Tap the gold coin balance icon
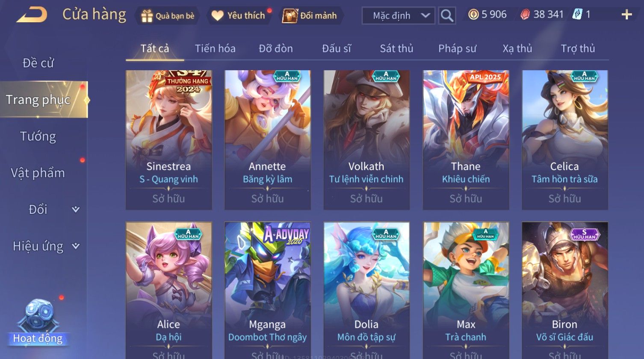 pos(473,15)
